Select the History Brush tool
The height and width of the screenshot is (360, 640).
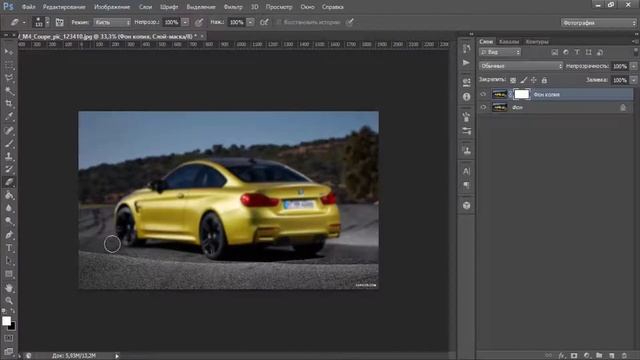tap(9, 169)
